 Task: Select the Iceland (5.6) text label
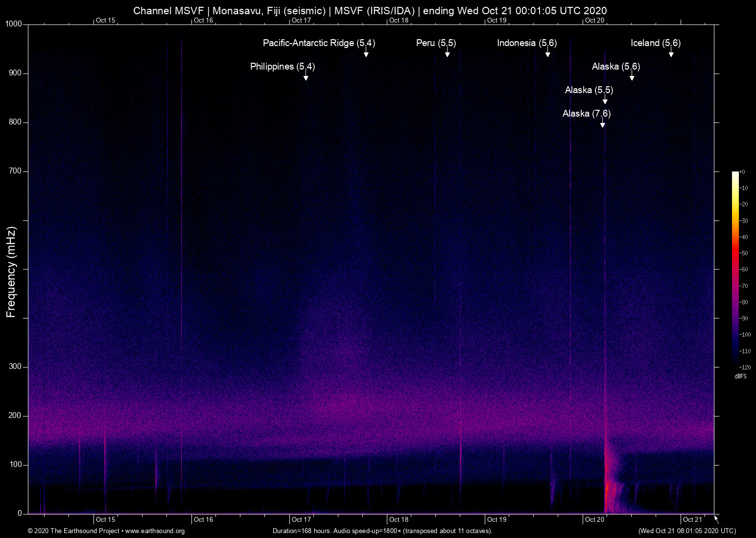click(x=655, y=43)
